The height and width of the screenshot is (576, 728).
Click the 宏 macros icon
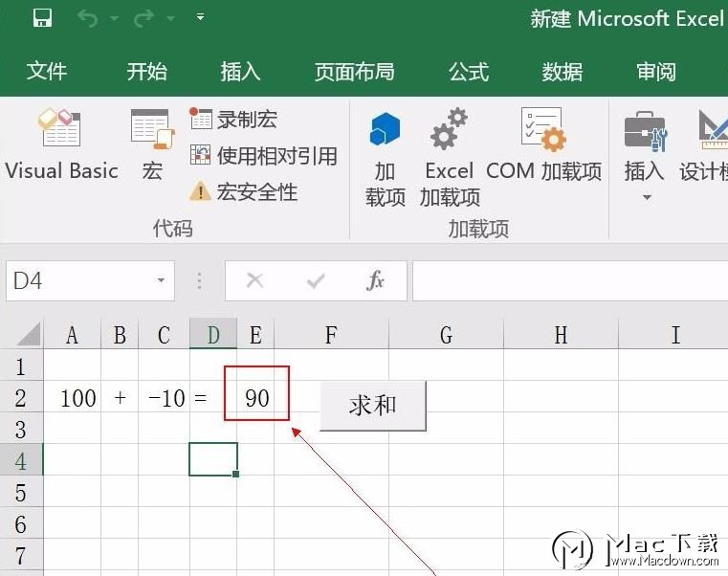point(152,144)
